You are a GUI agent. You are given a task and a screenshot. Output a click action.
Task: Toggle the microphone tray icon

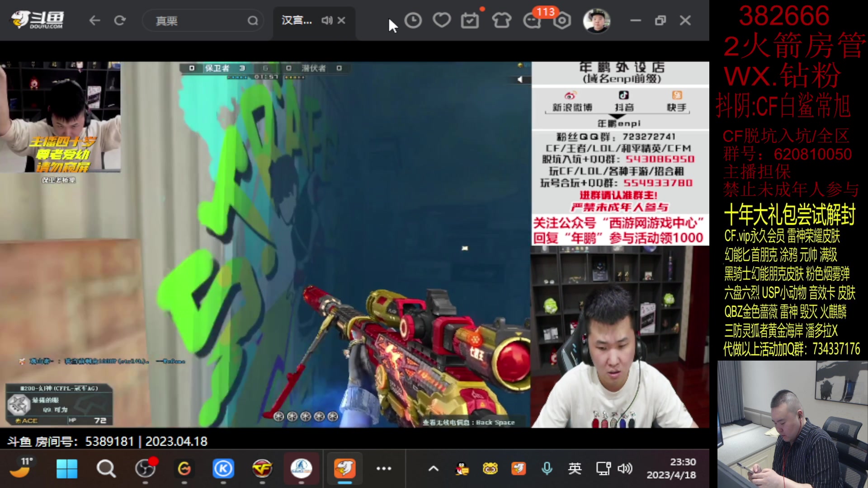pos(547,469)
